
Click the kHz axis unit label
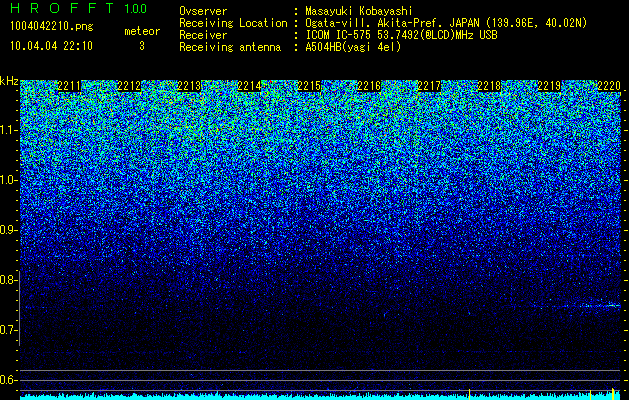click(x=9, y=81)
